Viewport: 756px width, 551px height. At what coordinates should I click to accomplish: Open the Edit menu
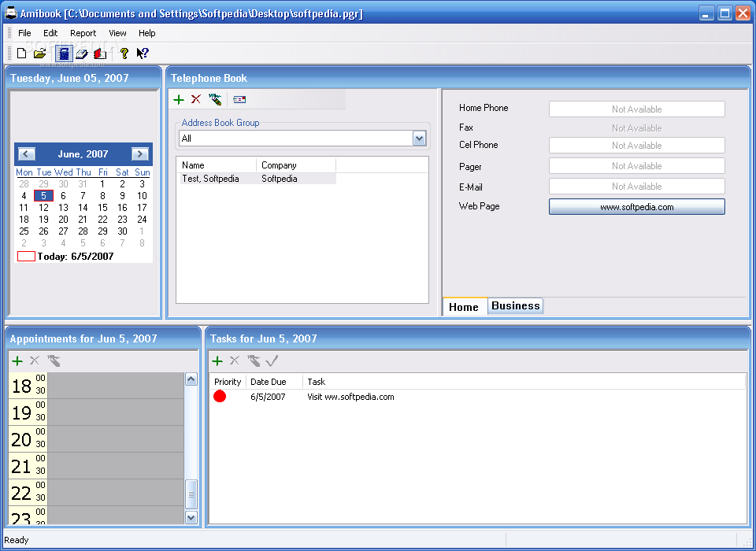pos(50,33)
